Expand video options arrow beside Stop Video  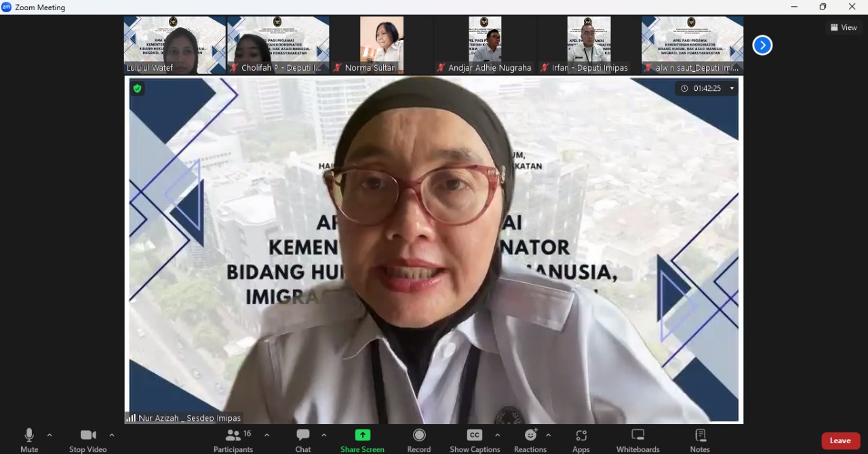[x=112, y=435]
